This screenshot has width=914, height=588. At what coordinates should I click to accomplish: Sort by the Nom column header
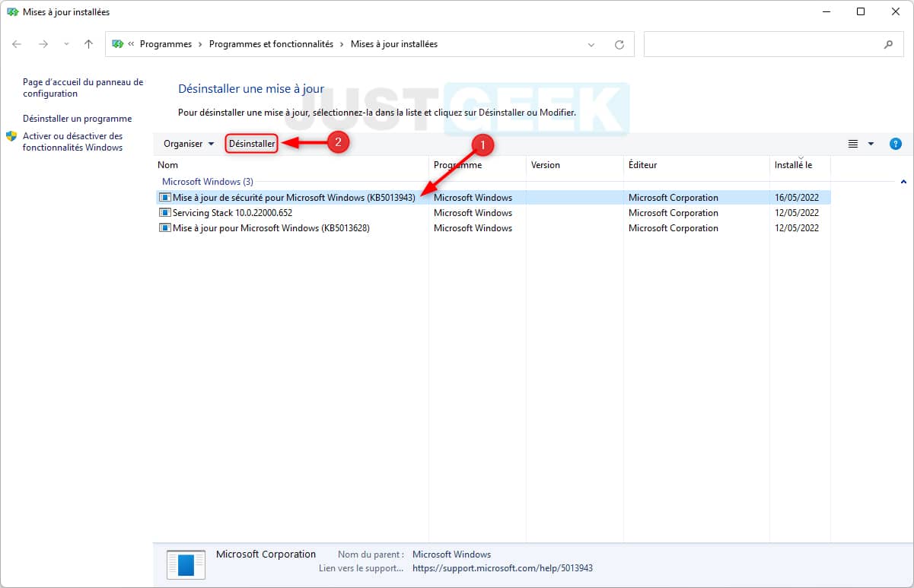291,165
